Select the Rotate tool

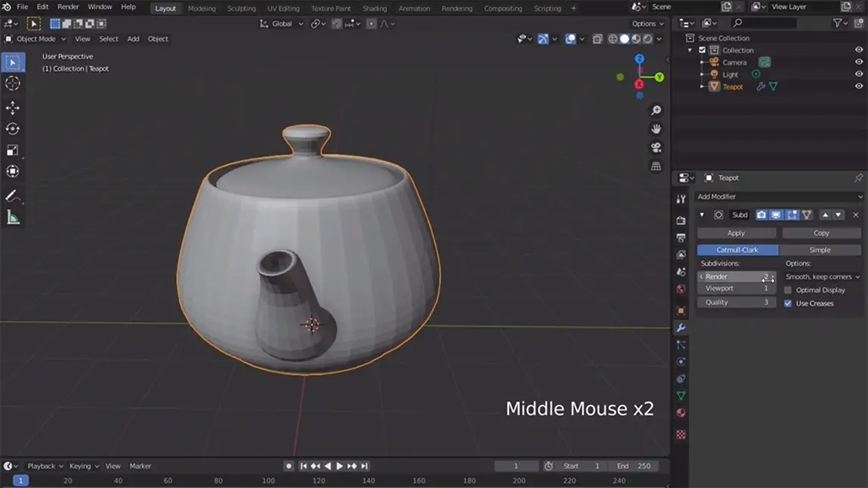tap(13, 129)
